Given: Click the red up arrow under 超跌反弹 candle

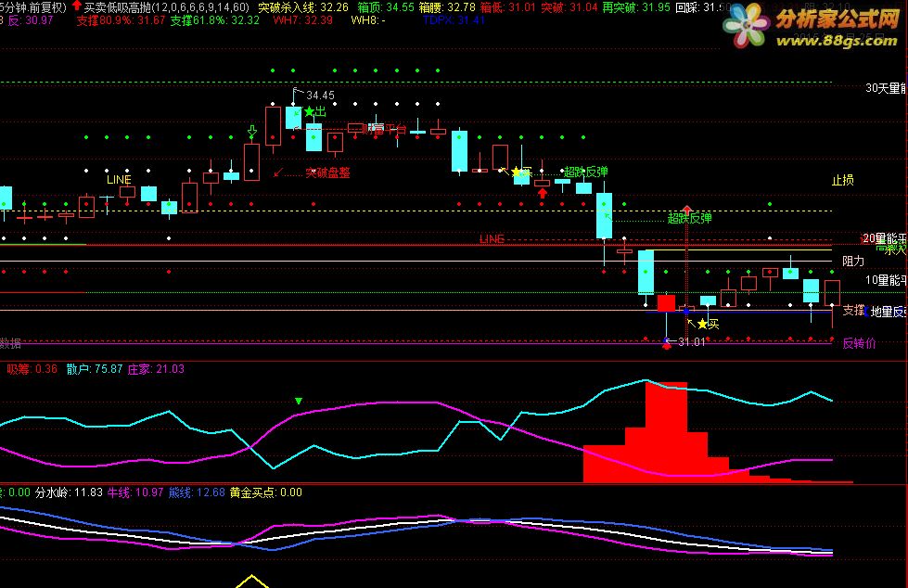Looking at the screenshot, I should click(542, 193).
